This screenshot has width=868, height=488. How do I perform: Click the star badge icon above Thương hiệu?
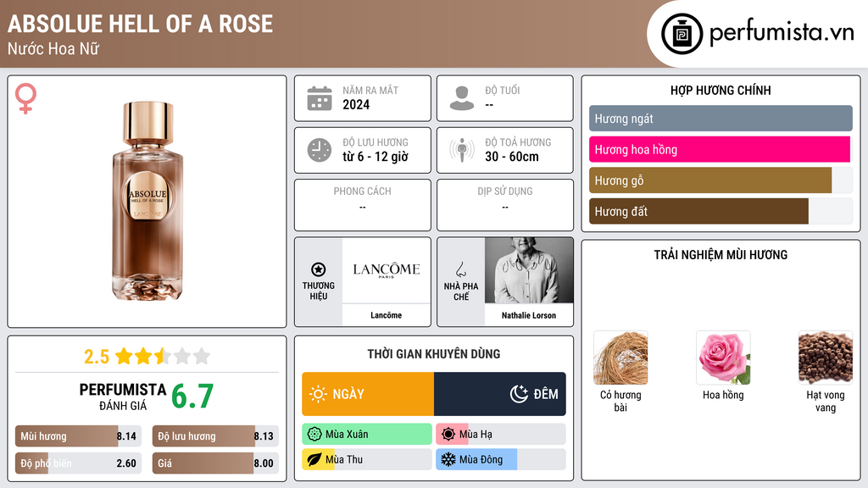pos(319,269)
